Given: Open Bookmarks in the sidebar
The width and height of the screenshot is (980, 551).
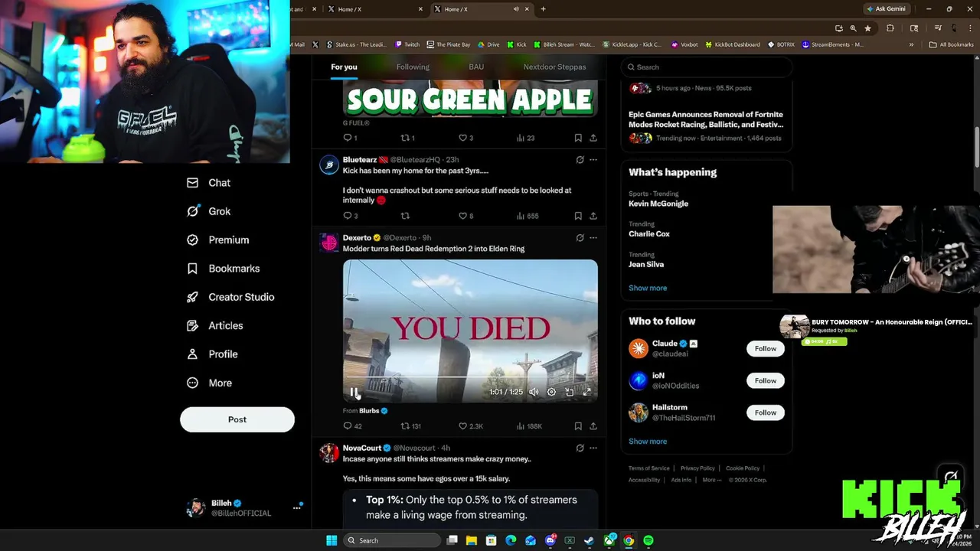Looking at the screenshot, I should click(223, 269).
